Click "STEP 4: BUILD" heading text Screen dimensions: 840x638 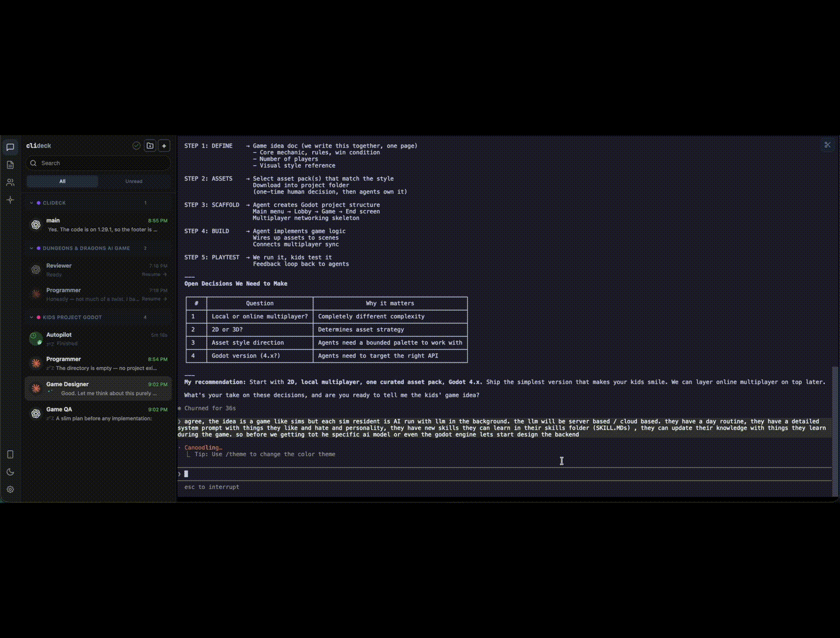tap(207, 231)
